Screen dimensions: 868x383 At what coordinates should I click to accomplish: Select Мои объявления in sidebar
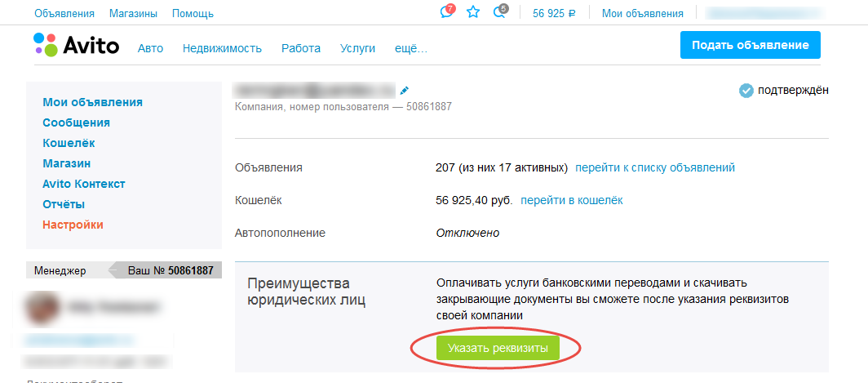92,103
